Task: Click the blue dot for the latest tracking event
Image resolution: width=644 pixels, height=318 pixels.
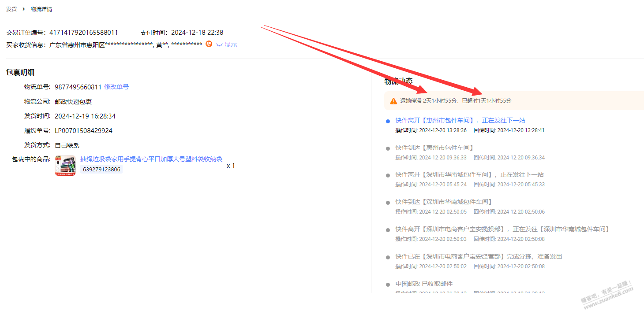Action: [388, 121]
